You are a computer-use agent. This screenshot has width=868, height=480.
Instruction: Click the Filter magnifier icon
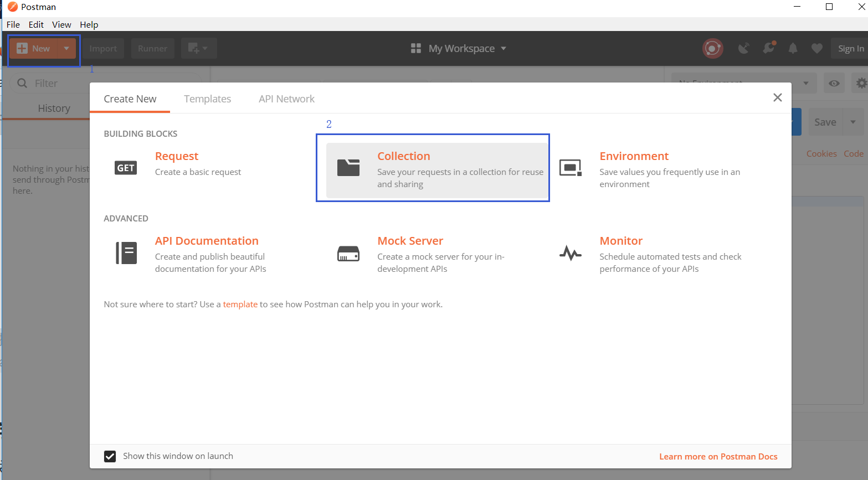tap(22, 83)
